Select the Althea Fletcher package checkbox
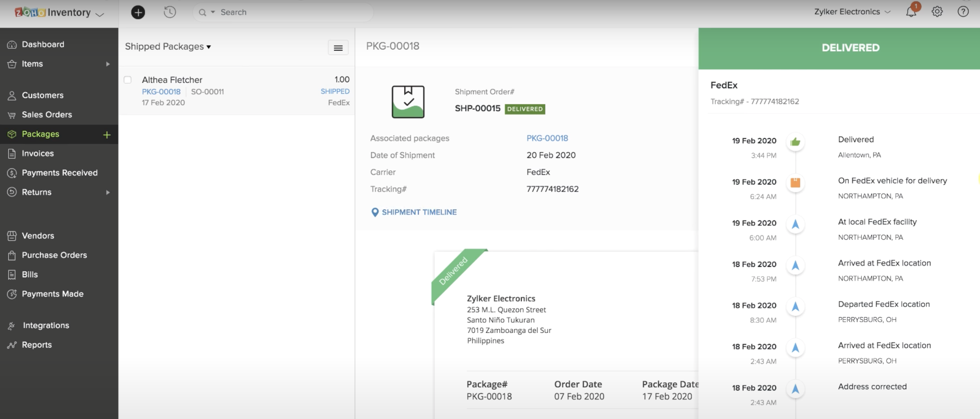This screenshot has height=419, width=980. [x=127, y=80]
